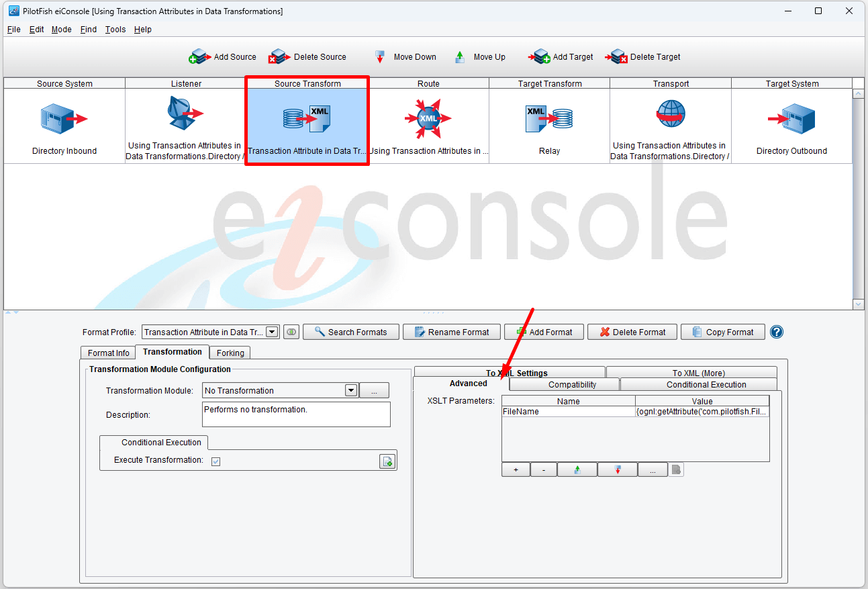Remove XSLT parameter with minus button
This screenshot has width=868, height=589.
(x=544, y=469)
